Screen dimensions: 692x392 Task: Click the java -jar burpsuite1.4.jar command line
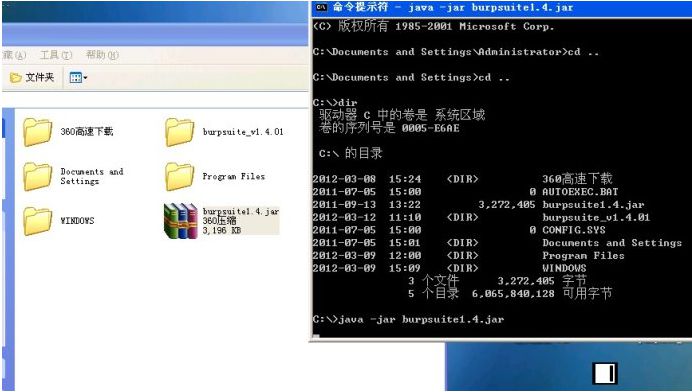coord(408,319)
